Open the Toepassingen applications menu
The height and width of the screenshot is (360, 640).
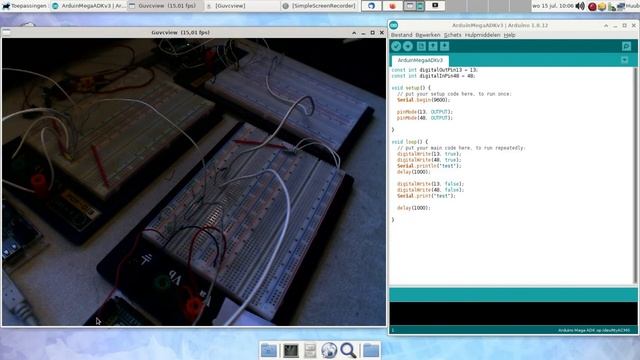tap(24, 6)
